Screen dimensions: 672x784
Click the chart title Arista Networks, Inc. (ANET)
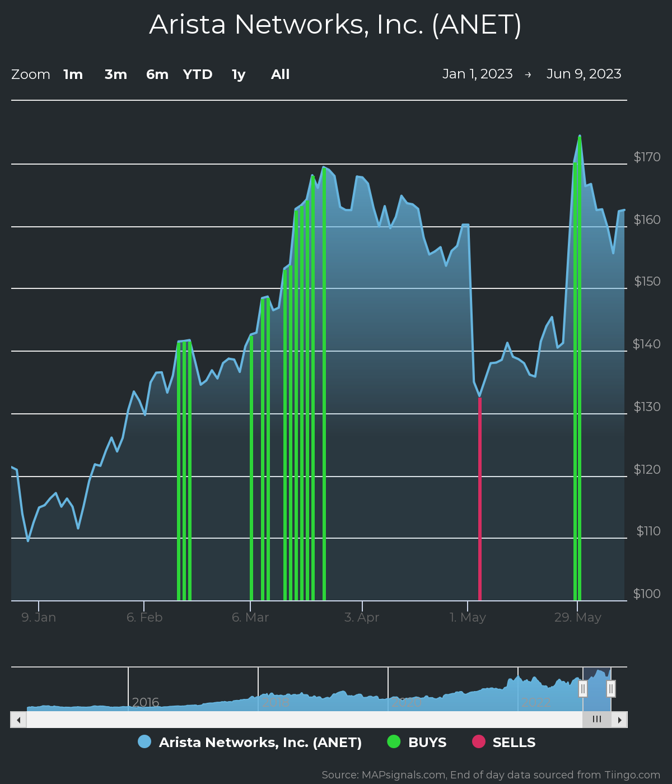tap(335, 25)
